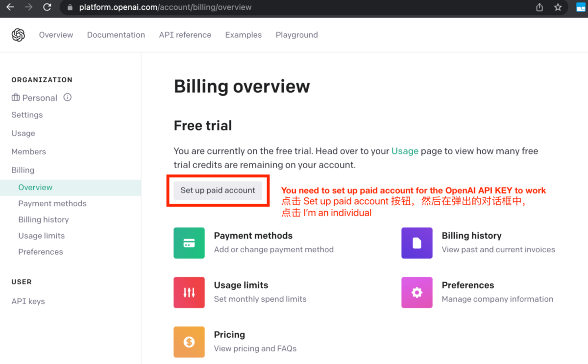This screenshot has height=364, width=588.
Task: Select API keys in the sidebar
Action: (28, 301)
